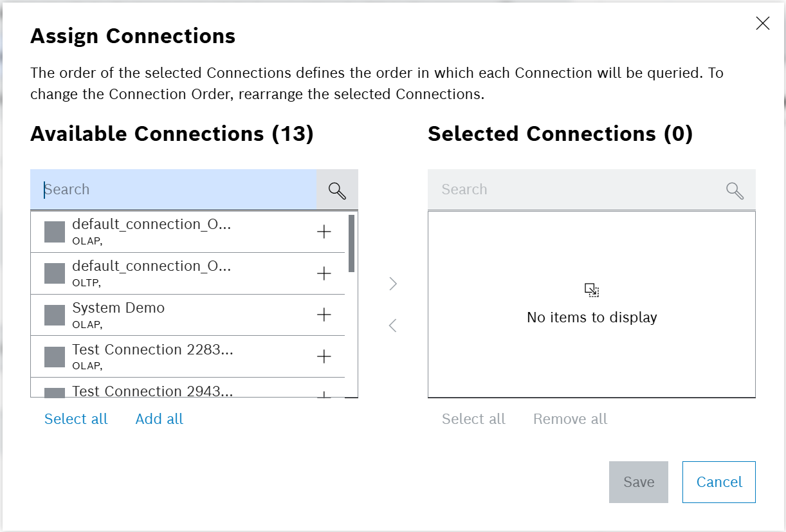Click the Available Connections list scrollbar
Image resolution: width=786 pixels, height=532 pixels.
tap(351, 243)
